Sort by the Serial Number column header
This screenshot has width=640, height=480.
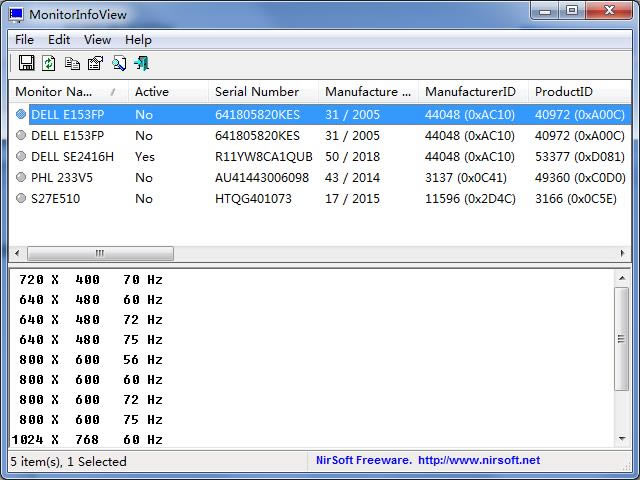[x=263, y=92]
